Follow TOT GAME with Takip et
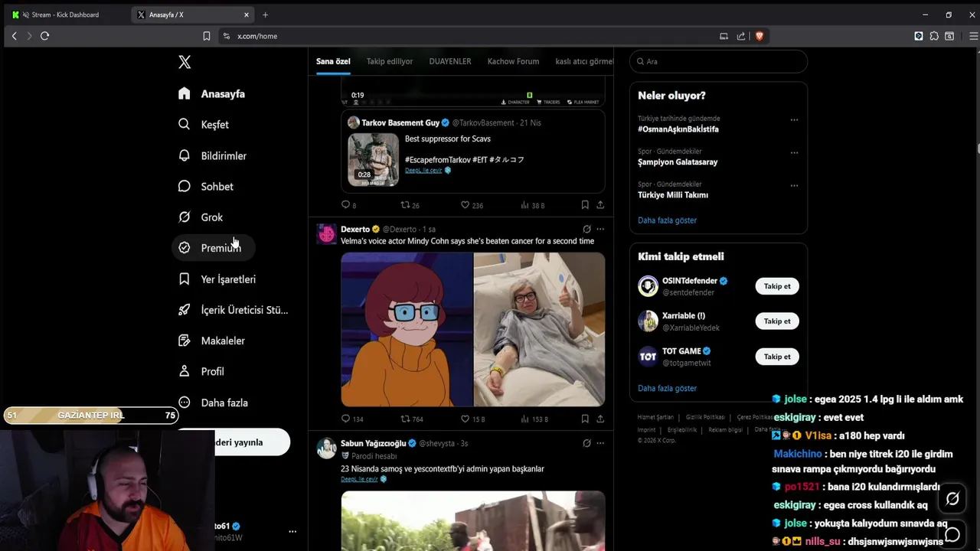Image resolution: width=980 pixels, height=551 pixels. coord(777,357)
